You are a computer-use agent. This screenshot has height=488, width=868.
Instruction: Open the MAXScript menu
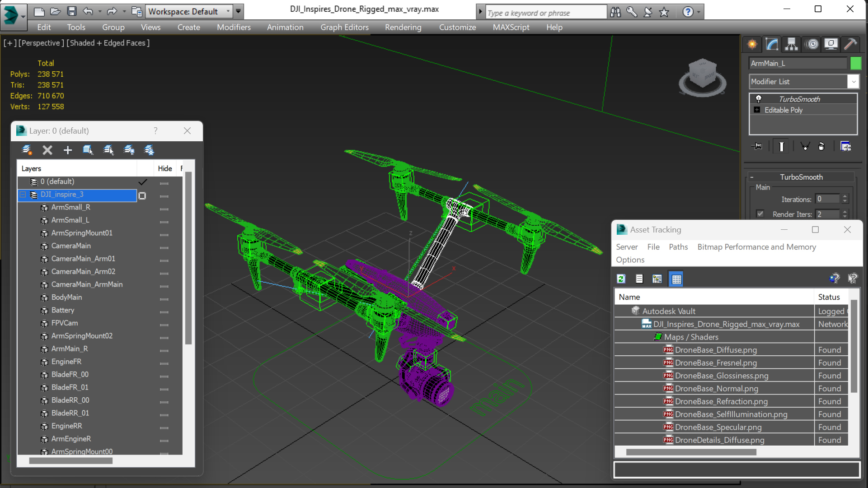point(511,27)
